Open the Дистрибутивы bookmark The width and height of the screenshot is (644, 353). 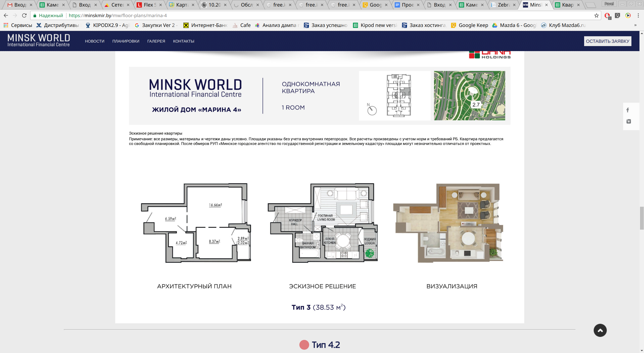pos(57,25)
